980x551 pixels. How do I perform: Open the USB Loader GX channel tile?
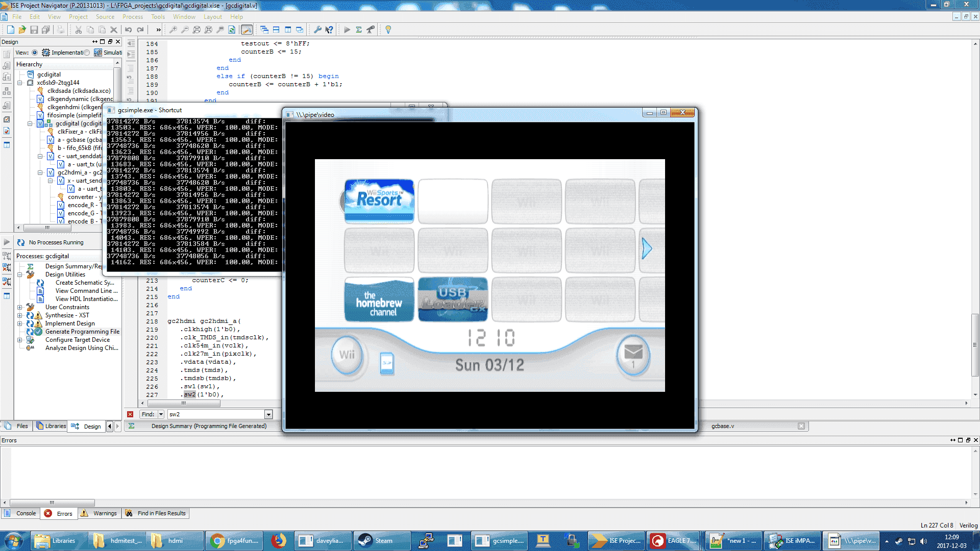453,299
